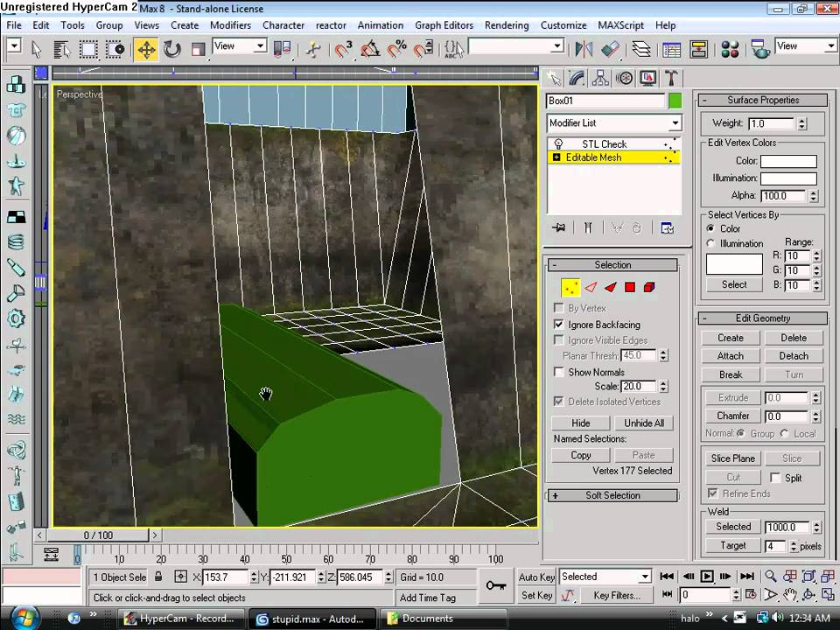Open Select by Name list tool
The height and width of the screenshot is (630, 840).
62,49
